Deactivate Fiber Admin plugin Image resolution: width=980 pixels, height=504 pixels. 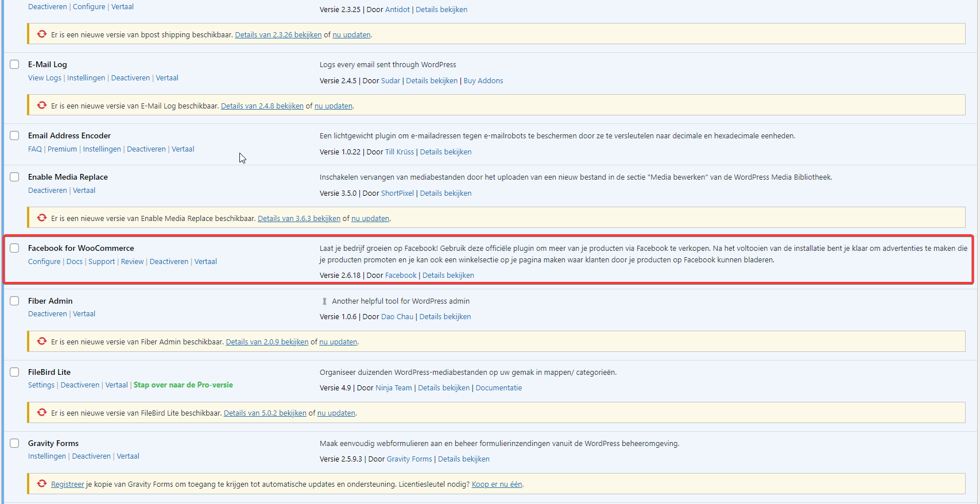48,314
